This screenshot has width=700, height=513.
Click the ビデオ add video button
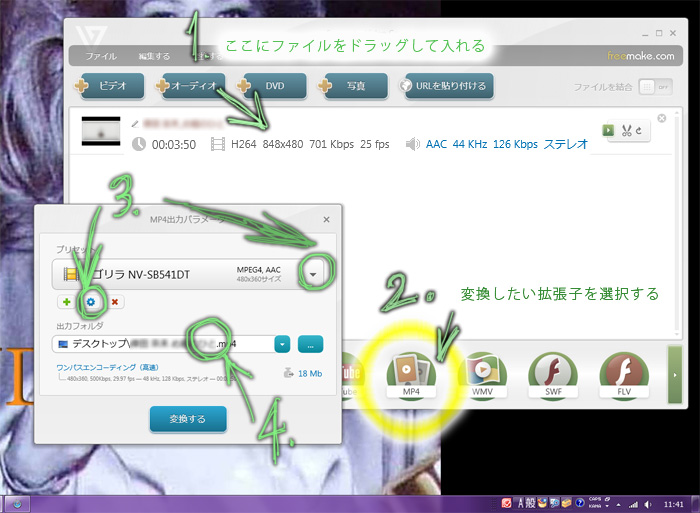coord(110,87)
